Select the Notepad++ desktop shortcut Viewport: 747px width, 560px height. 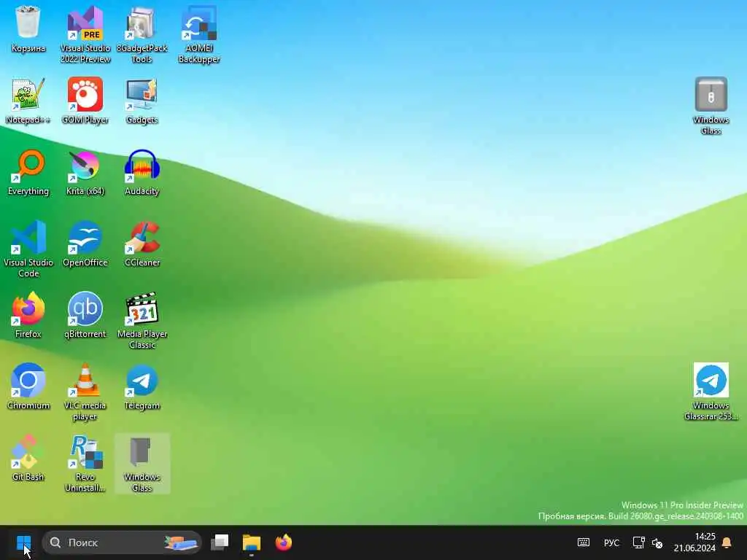tap(28, 101)
